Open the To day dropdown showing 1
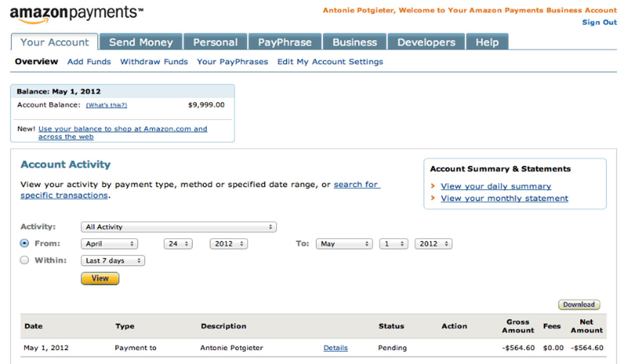This screenshot has width=624, height=364. [x=394, y=244]
